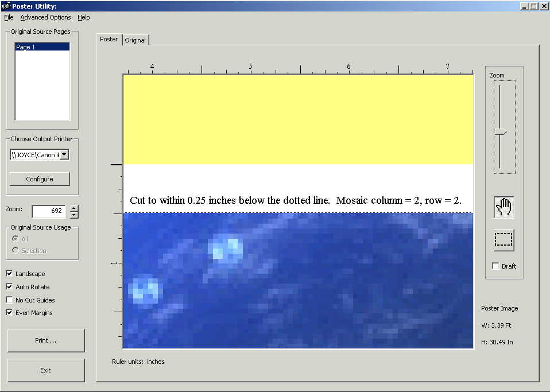Increase zoom value with up spinner arrow
Viewport: 550px width, 392px height.
coord(74,208)
